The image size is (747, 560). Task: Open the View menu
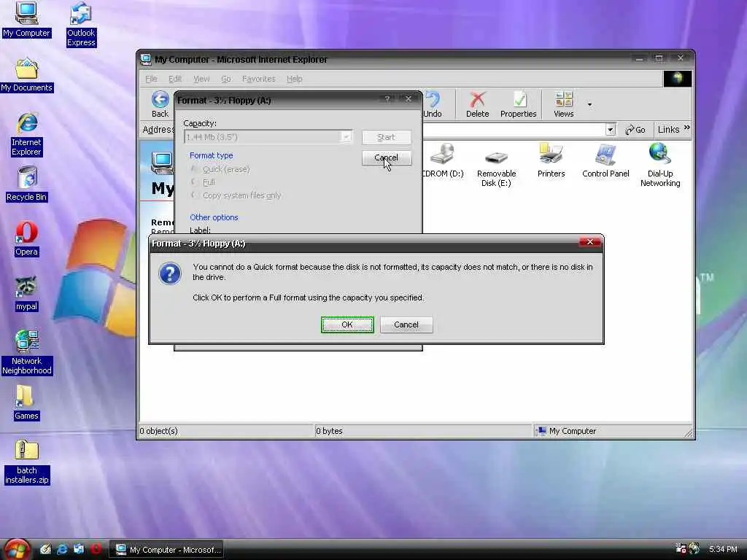point(201,79)
